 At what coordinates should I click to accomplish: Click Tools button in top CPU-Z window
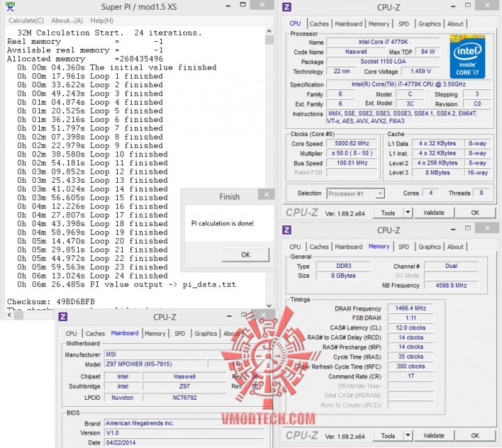pos(388,213)
